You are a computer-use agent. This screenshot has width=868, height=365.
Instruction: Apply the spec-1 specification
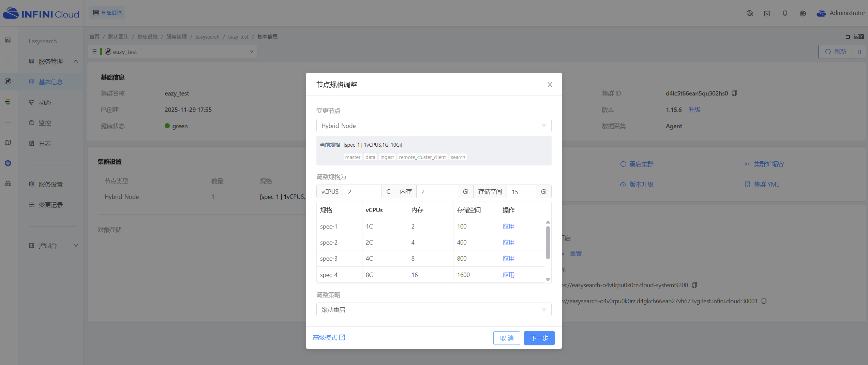coord(508,227)
